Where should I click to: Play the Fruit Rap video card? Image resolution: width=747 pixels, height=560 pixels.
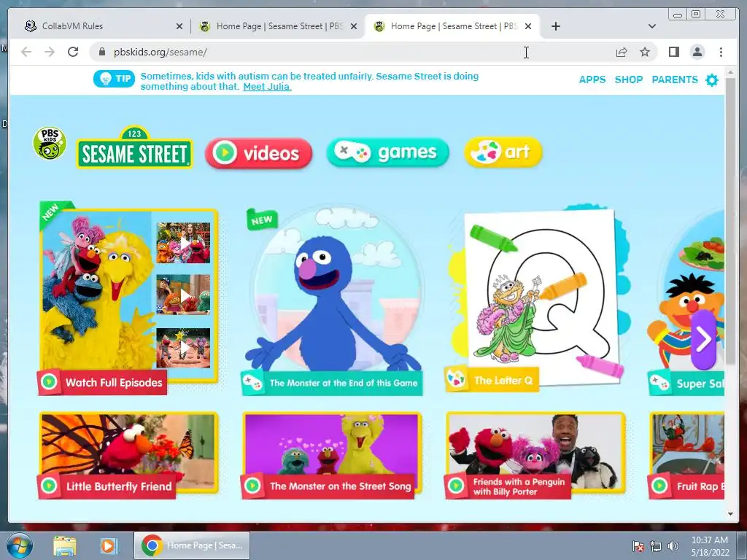point(686,455)
